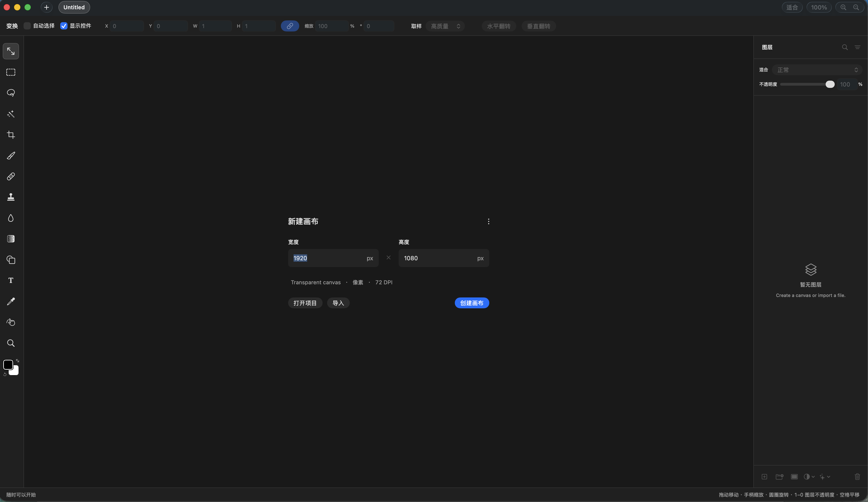Open the layers panel filter menu
Image resolution: width=868 pixels, height=502 pixels.
[x=857, y=47]
